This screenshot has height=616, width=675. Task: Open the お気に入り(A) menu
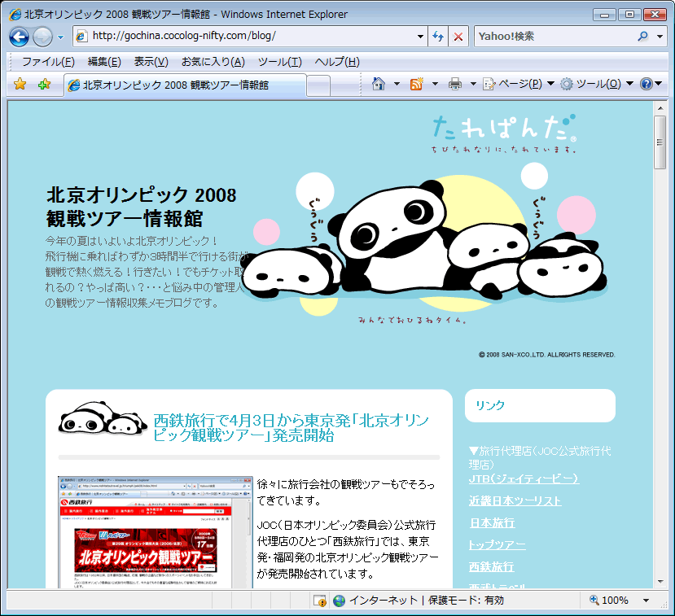pyautogui.click(x=213, y=62)
